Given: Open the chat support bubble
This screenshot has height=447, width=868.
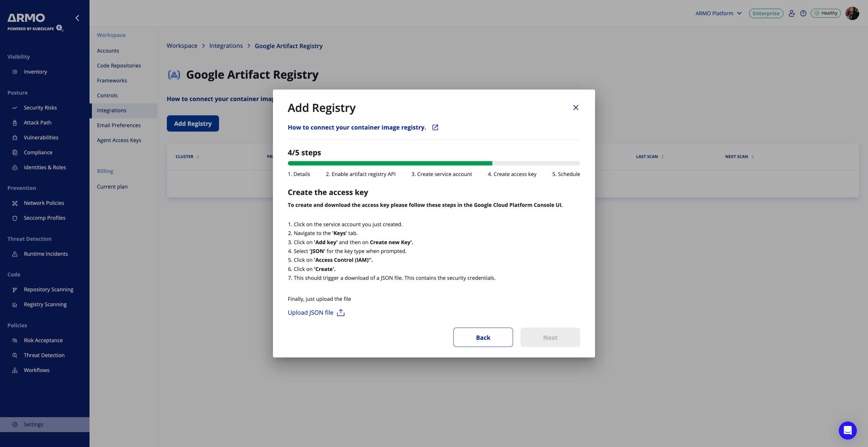Looking at the screenshot, I should point(847,430).
